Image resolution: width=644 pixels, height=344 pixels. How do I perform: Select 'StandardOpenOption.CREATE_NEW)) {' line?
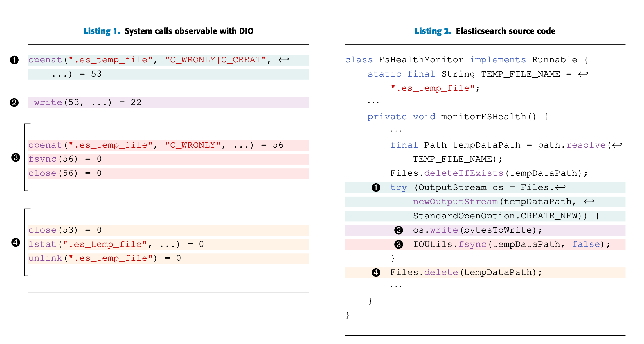pos(485,216)
